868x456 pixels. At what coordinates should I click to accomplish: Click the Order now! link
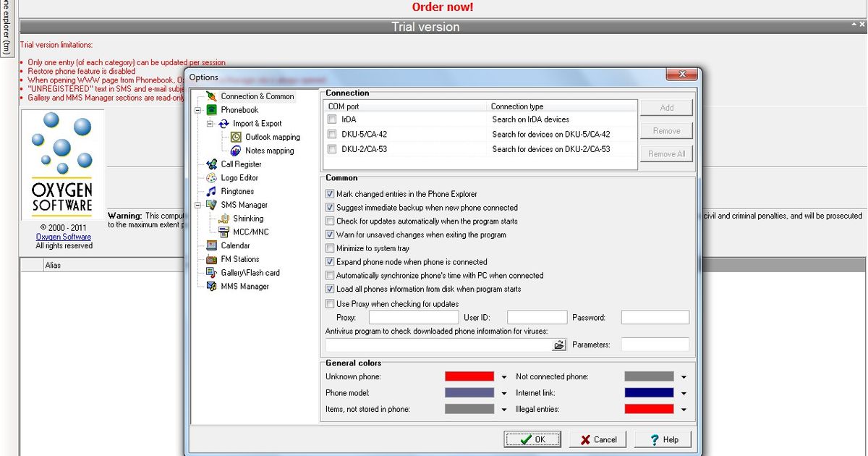[443, 7]
